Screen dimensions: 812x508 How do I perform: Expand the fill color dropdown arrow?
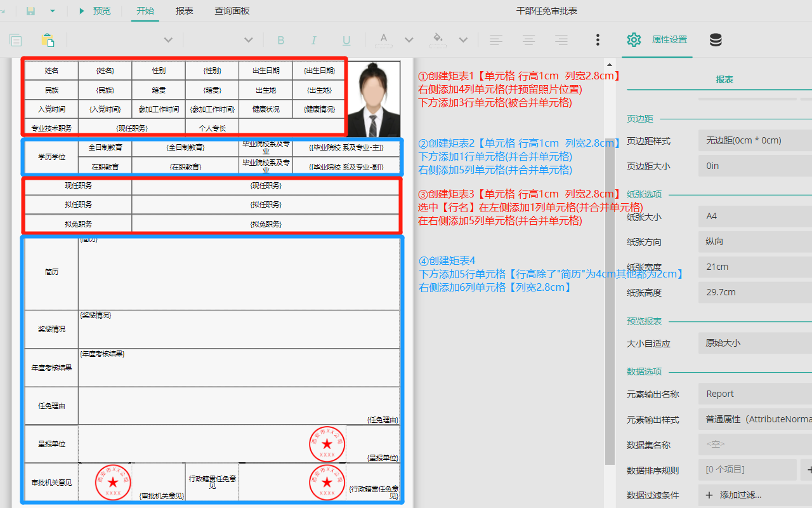463,40
